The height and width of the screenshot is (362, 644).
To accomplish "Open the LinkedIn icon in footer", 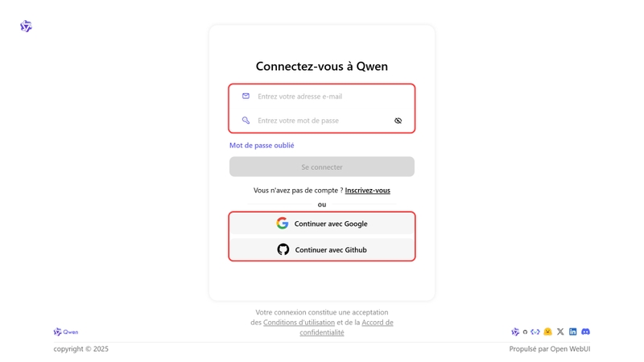I will 573,331.
